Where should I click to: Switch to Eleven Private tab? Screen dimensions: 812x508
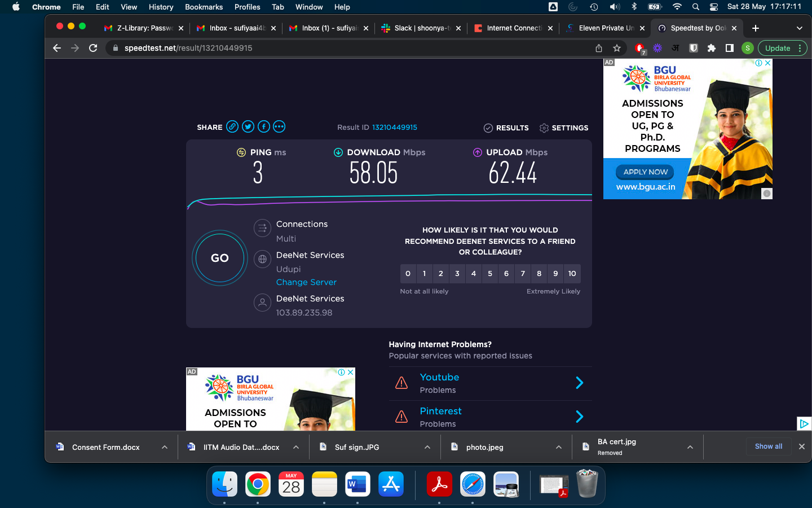606,28
